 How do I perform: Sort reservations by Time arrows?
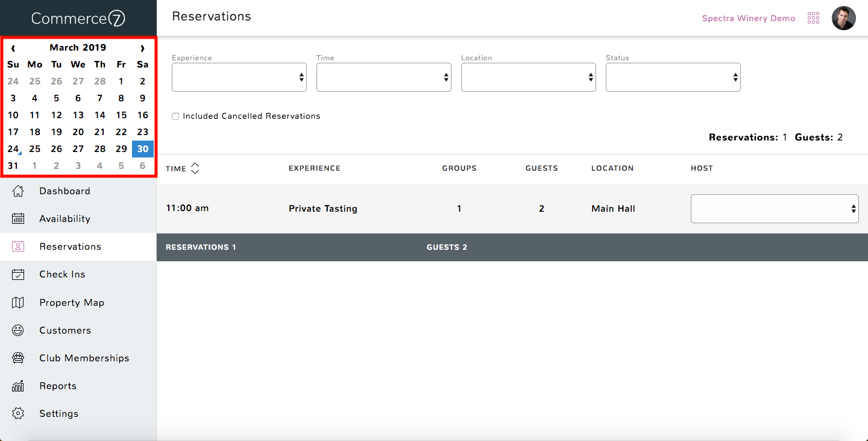195,168
